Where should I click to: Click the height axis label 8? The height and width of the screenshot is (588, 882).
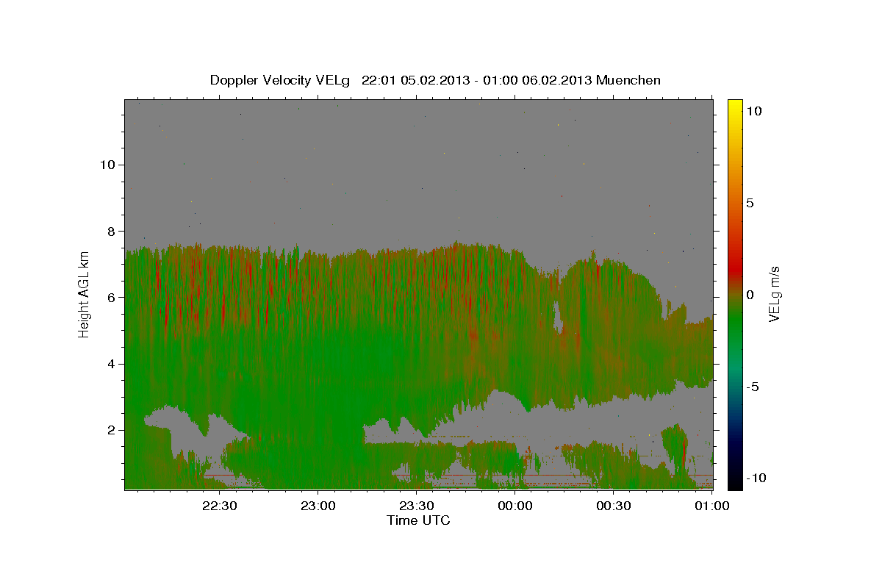[x=110, y=231]
